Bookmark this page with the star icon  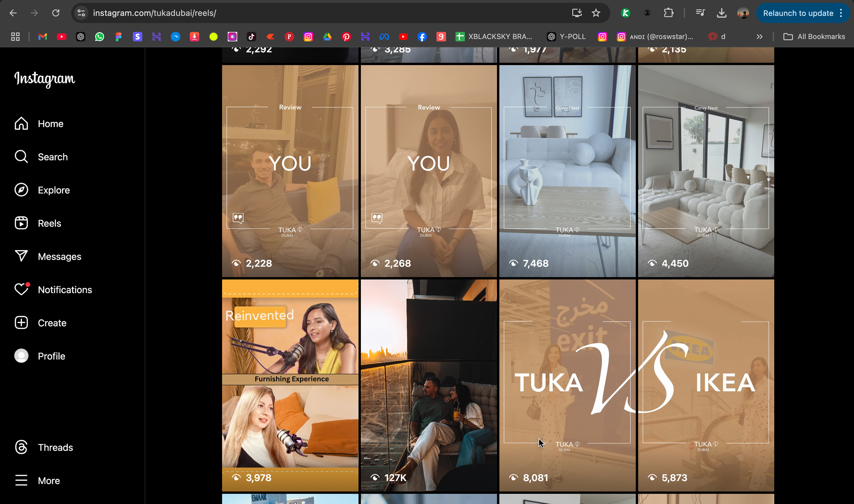(596, 13)
